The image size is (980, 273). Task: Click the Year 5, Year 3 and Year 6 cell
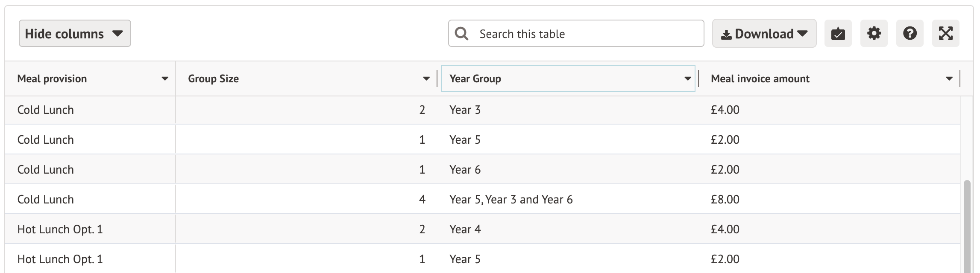(511, 199)
